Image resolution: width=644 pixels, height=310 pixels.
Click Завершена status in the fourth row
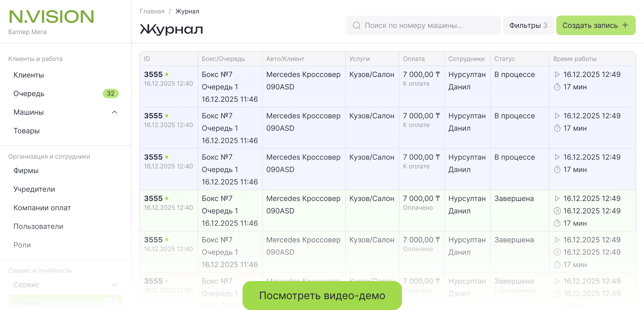point(514,198)
